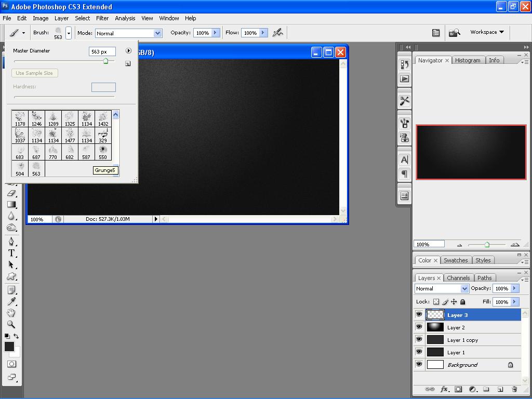Toggle lock transparent pixels for layer
Viewport: 532px width, 399px height.
coord(436,302)
